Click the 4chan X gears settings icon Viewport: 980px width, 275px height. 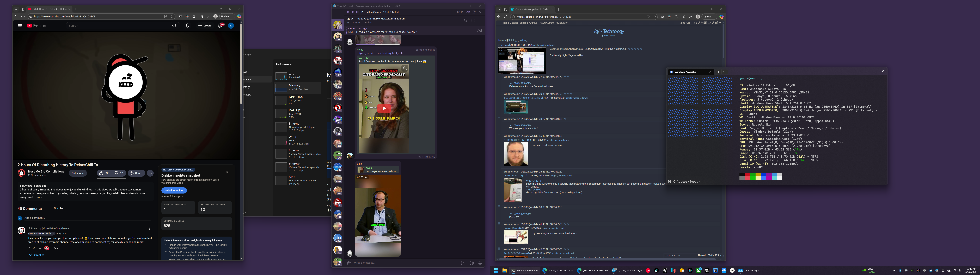click(x=717, y=23)
